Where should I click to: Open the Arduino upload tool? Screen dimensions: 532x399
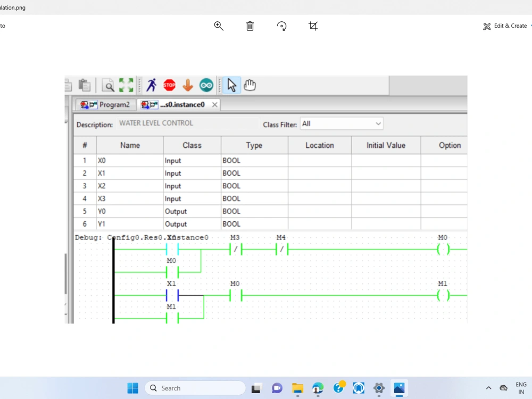206,85
